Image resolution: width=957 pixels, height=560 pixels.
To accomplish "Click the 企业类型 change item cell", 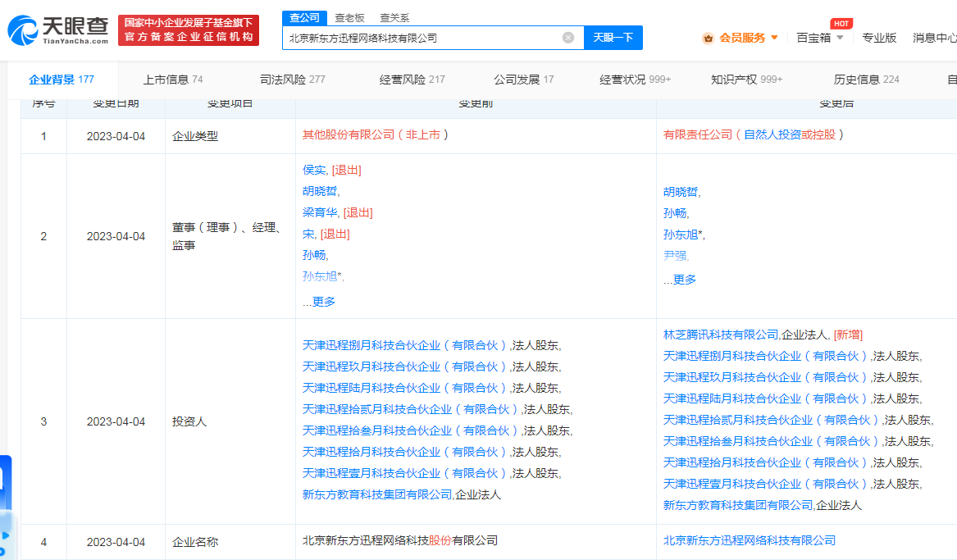I will click(230, 136).
